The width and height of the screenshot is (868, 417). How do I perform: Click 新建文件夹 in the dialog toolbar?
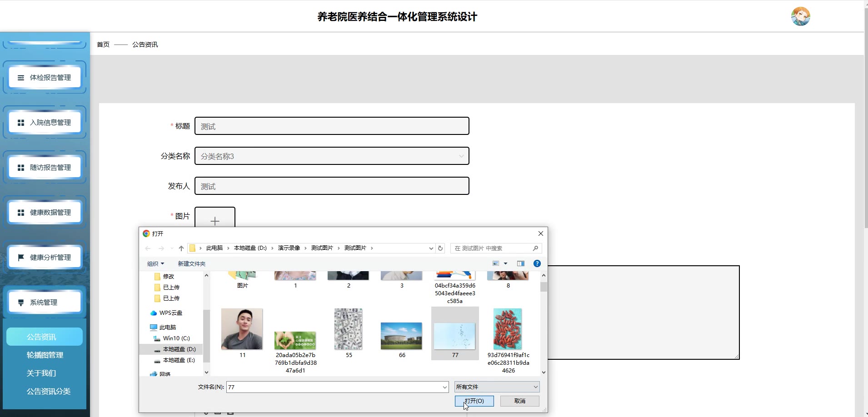point(191,263)
